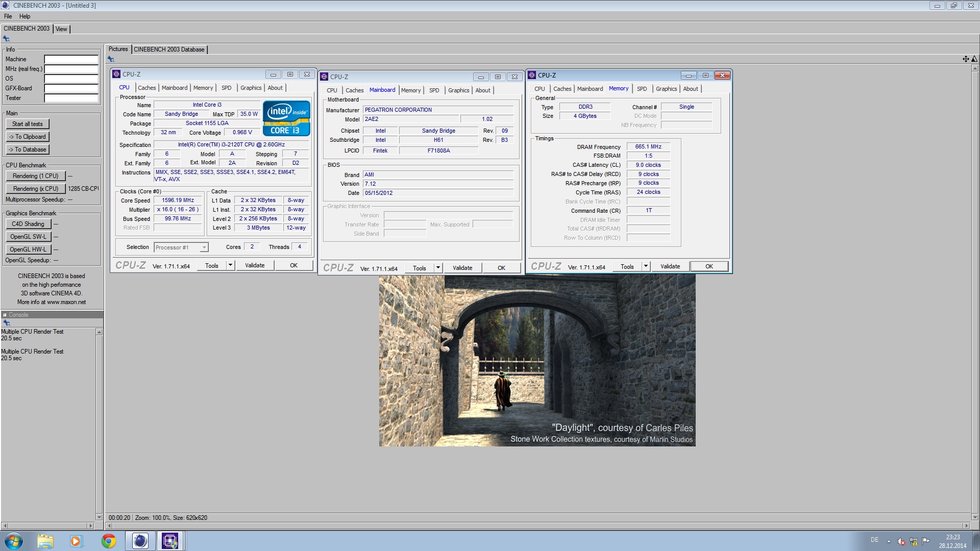Open Windows Start menu orb
The width and height of the screenshot is (980, 551).
click(14, 541)
